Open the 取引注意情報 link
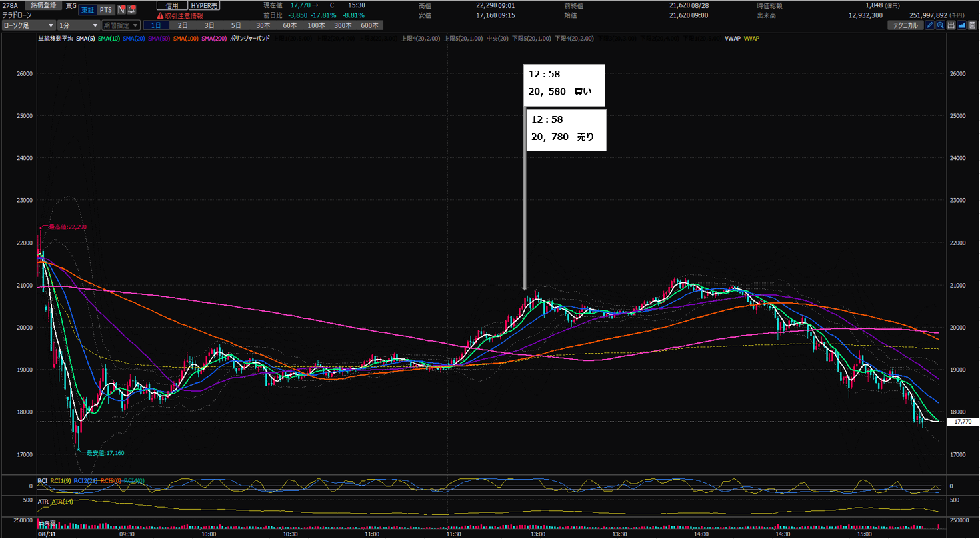Screen dimensions: 980x539 [x=184, y=15]
